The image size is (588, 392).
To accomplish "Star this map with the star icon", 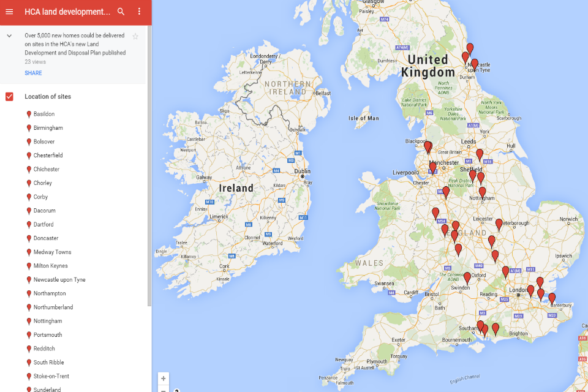I will point(135,36).
